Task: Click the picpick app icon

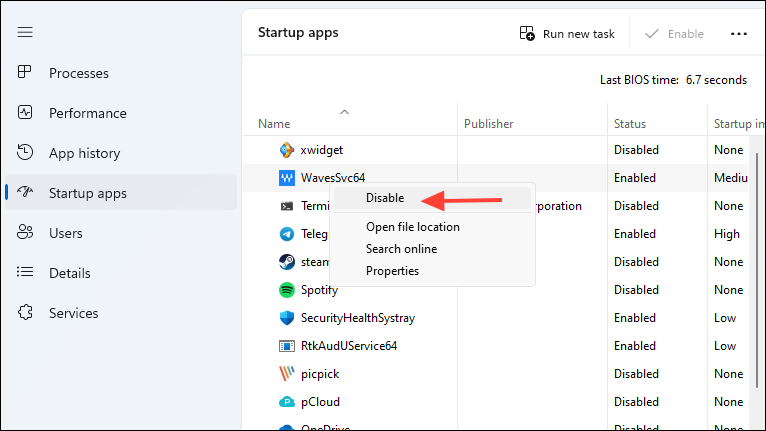Action: [287, 374]
